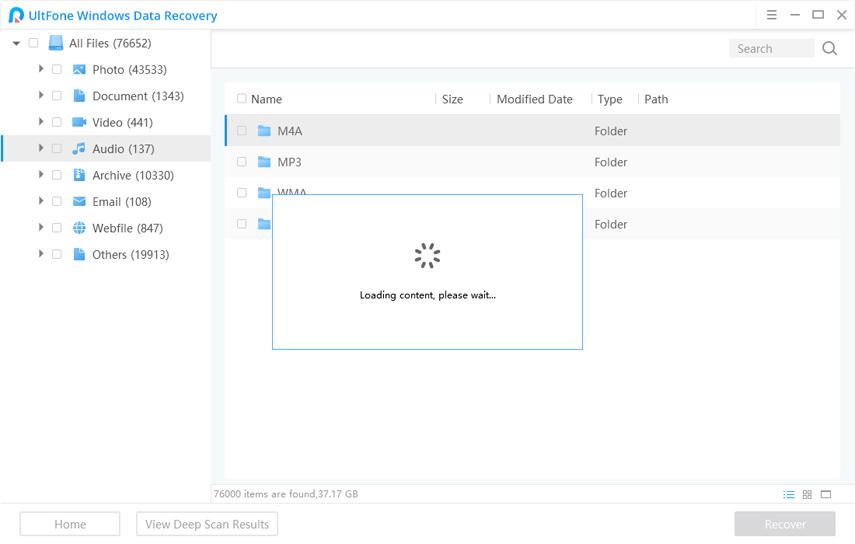This screenshot has height=544, width=855.
Task: Switch to grid thumbnail view icon
Action: tap(807, 494)
